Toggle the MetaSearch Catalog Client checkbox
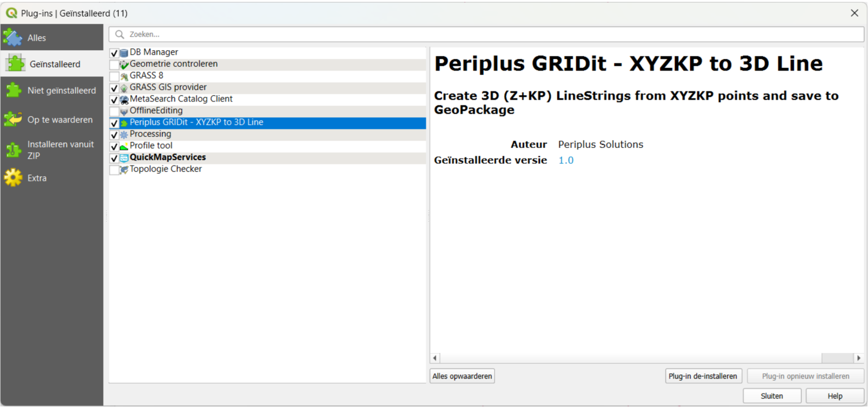The image size is (868, 407). pos(114,100)
